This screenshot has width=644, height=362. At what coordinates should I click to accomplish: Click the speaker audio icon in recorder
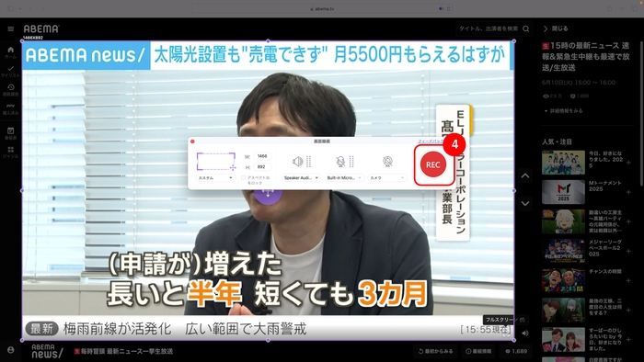(298, 162)
